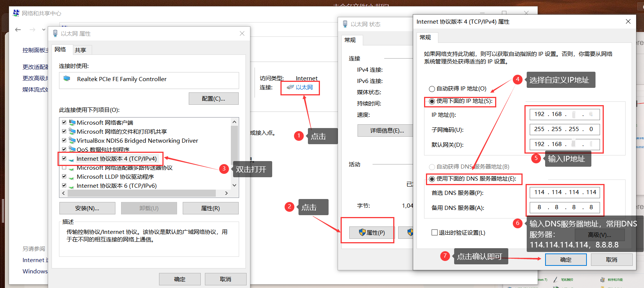644x288 pixels.
Task: Click the horizontal scroll-left arrow in item list
Action: [63, 193]
